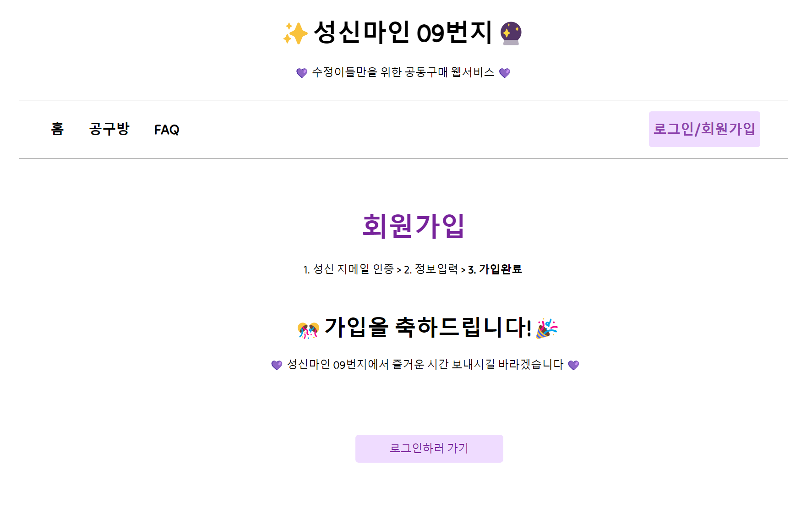The image size is (812, 525).
Task: Click the 성신마인 09번지 site title
Action: pyautogui.click(x=405, y=33)
